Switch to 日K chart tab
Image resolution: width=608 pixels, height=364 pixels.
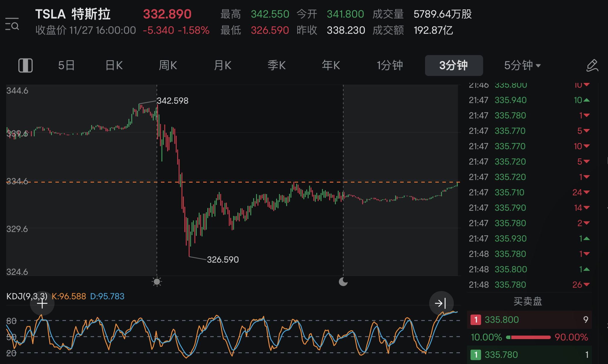(114, 65)
